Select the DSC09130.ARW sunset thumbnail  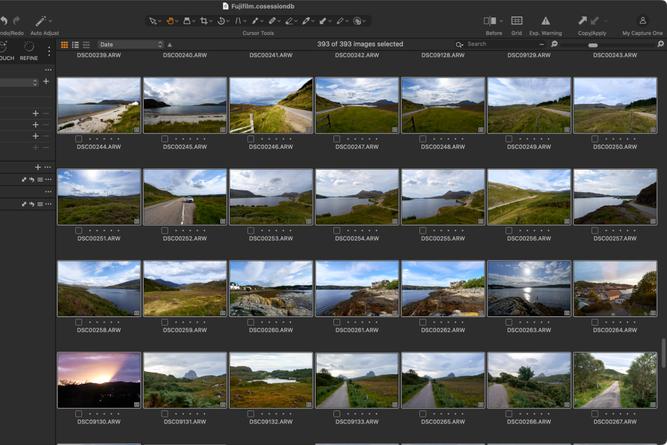click(x=99, y=379)
